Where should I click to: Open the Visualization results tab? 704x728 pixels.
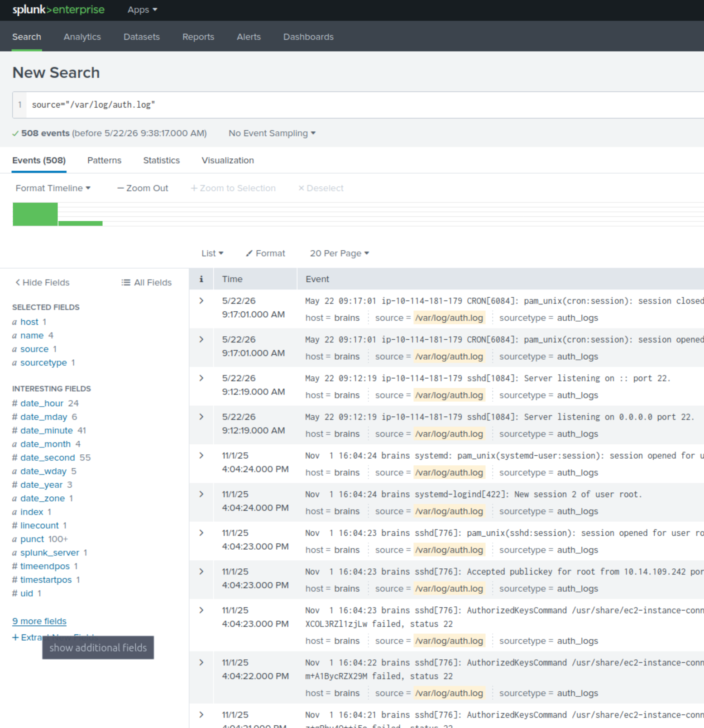pos(228,160)
